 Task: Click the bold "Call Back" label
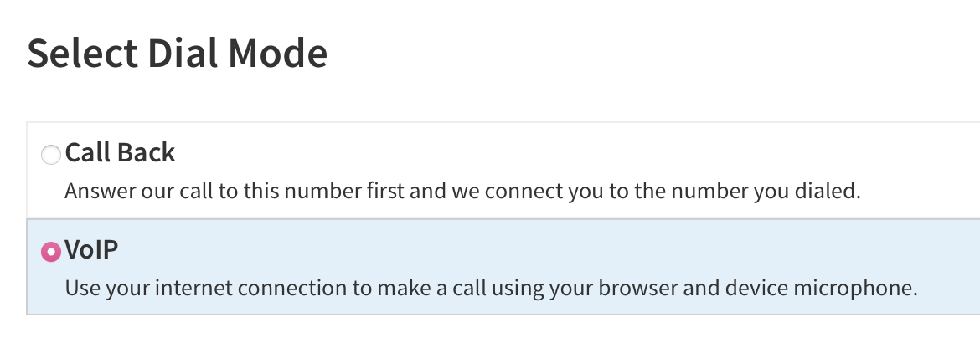click(120, 153)
